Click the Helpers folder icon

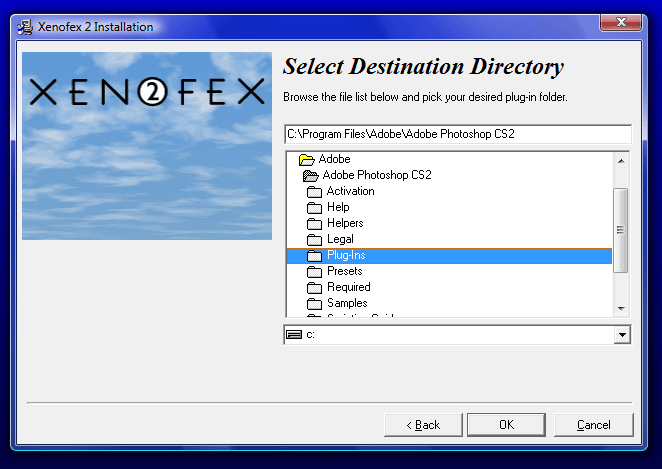pyautogui.click(x=314, y=224)
